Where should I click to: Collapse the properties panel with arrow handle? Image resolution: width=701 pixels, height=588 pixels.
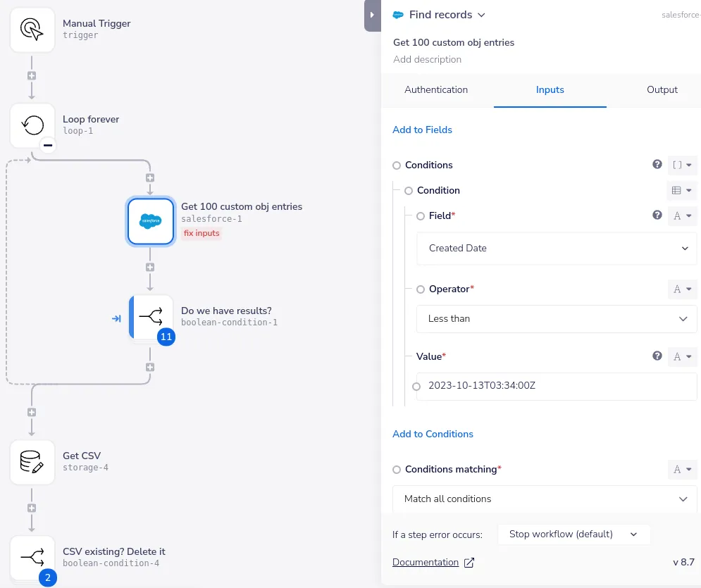coord(373,15)
